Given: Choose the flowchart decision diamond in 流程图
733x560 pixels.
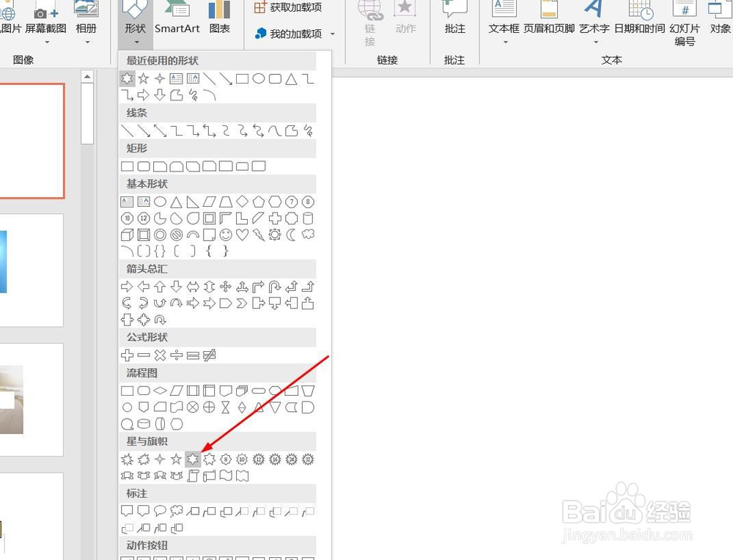Looking at the screenshot, I should (x=160, y=391).
